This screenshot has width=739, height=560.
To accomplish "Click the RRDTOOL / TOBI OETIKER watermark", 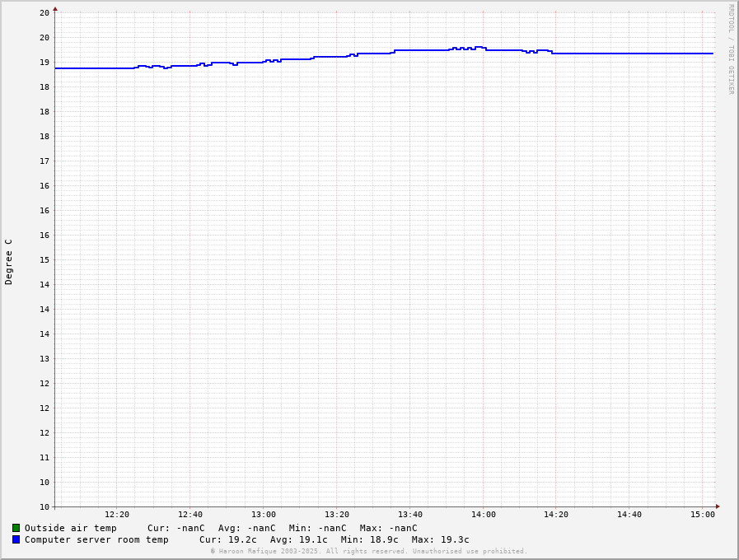I will (x=730, y=49).
